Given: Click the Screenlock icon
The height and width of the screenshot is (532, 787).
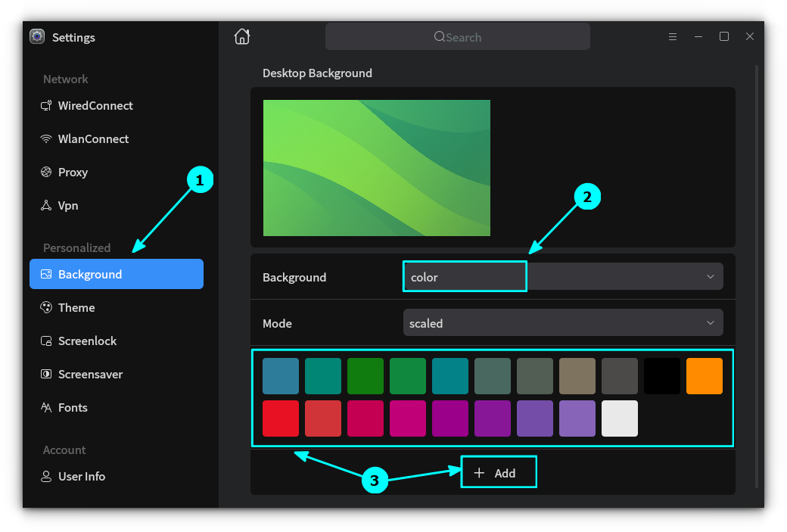Looking at the screenshot, I should click(x=45, y=341).
